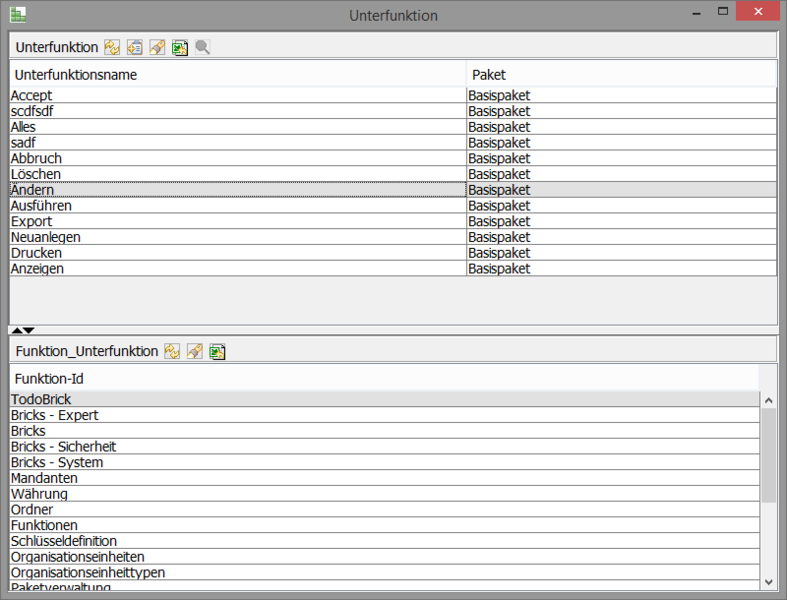Click the refresh icon in the Unterfunktion toolbar
The image size is (787, 600).
click(x=112, y=47)
